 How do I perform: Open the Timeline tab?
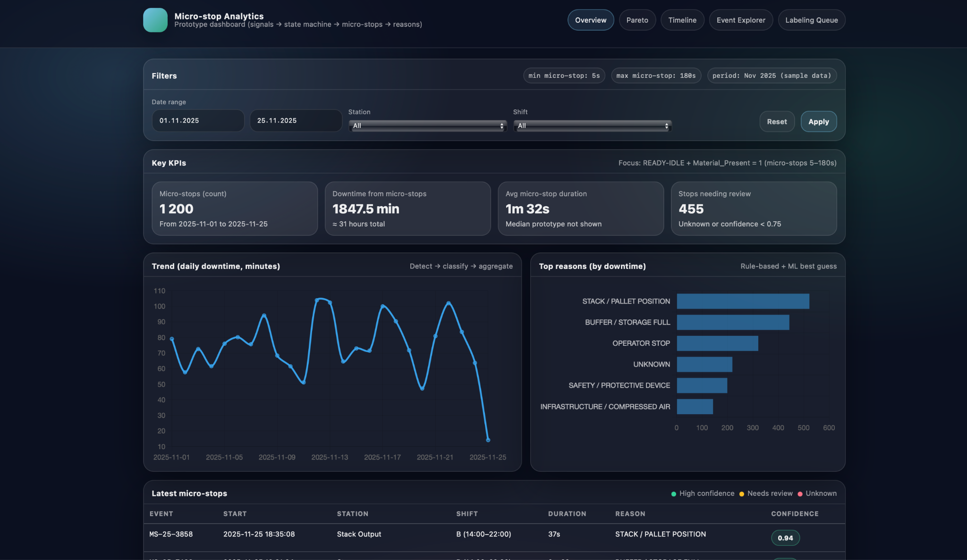click(682, 20)
